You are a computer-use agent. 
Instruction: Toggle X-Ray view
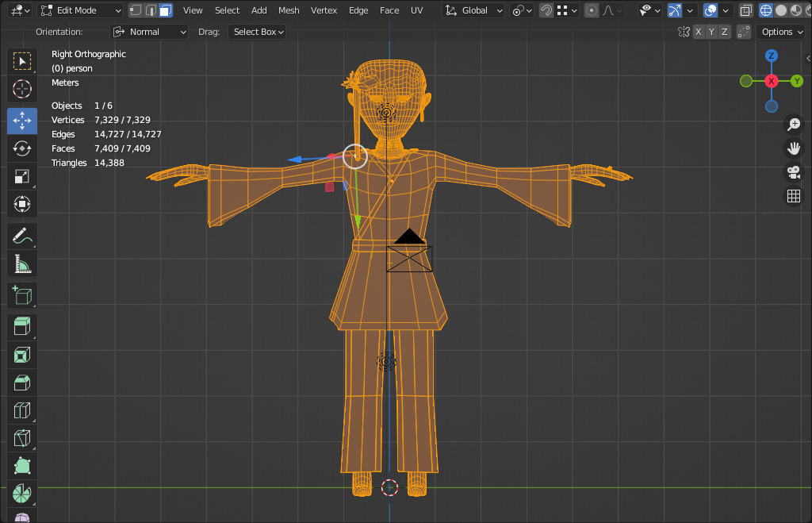[745, 10]
